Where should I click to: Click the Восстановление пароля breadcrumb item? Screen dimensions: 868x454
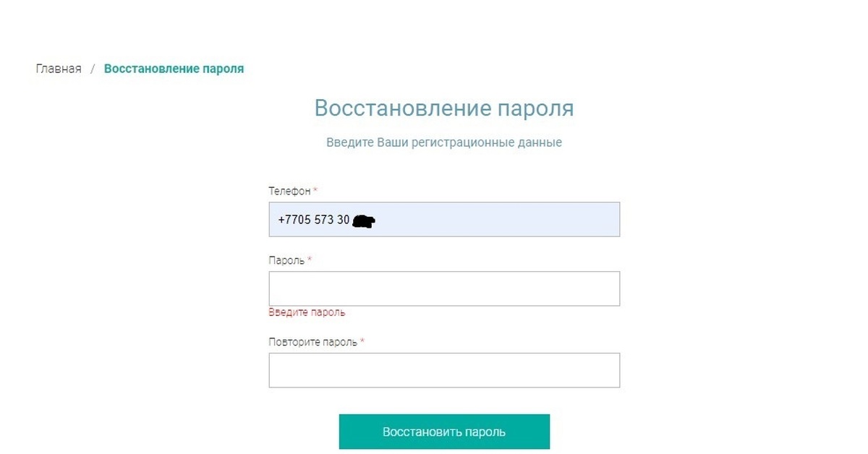[174, 69]
